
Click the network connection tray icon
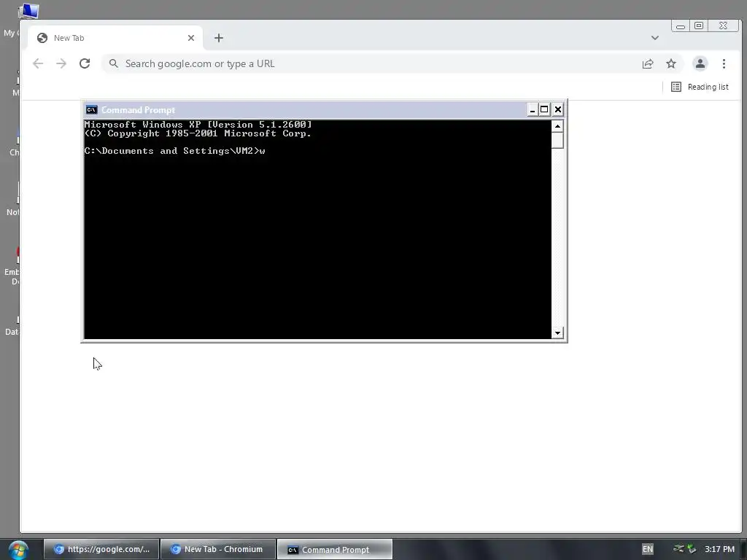(x=678, y=548)
